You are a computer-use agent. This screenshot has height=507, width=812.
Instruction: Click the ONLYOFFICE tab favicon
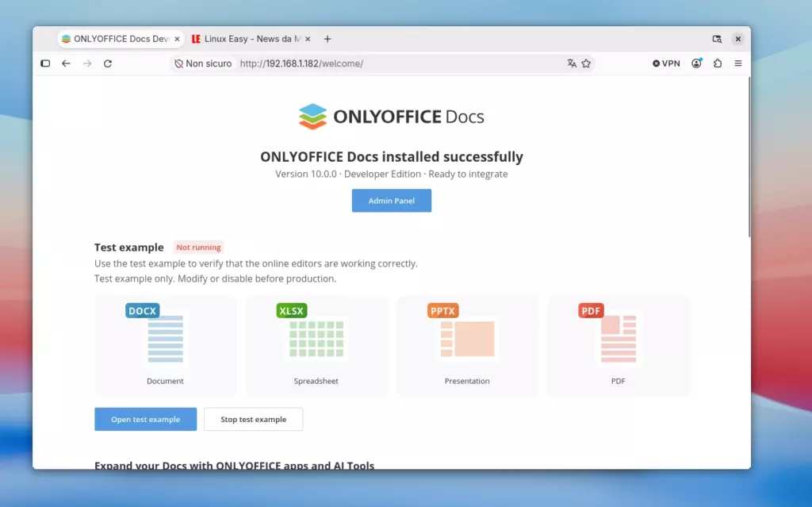(x=66, y=39)
